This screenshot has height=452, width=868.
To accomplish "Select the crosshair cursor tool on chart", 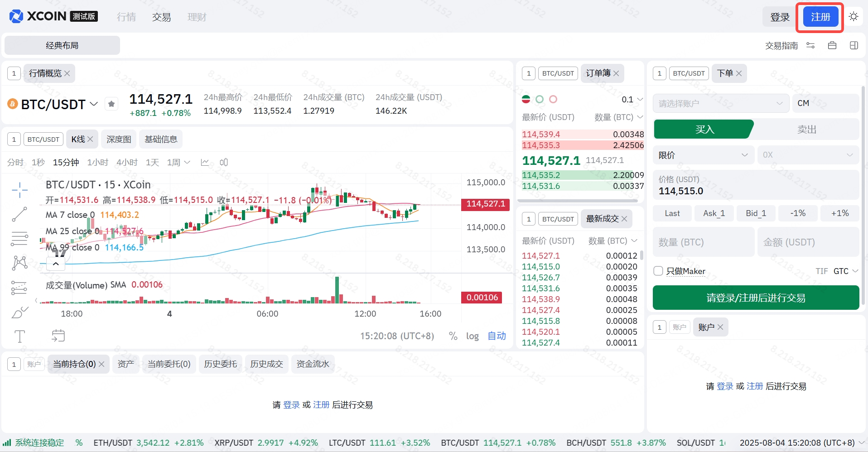I will (19, 190).
